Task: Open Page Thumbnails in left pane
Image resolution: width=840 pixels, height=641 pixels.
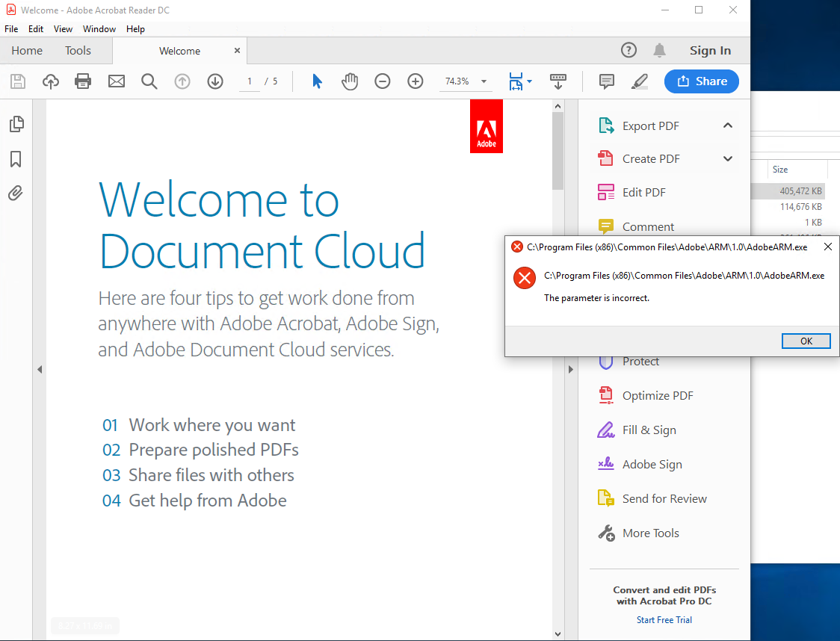Action: coord(16,124)
